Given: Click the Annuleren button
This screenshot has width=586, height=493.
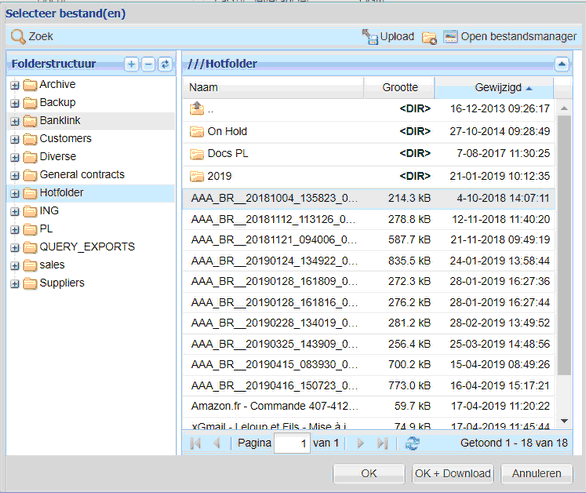Looking at the screenshot, I should pyautogui.click(x=536, y=474).
